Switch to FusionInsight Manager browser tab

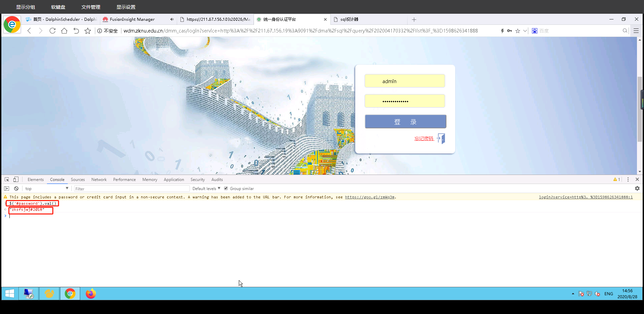point(138,19)
